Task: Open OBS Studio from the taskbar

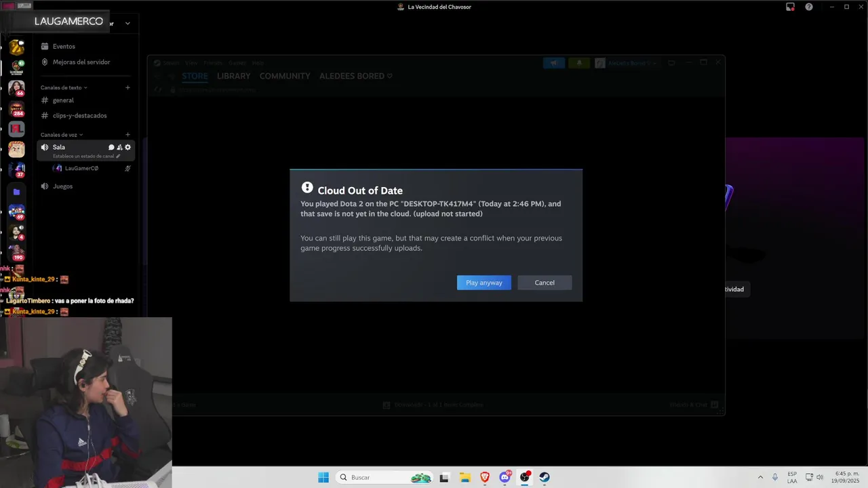Action: [x=525, y=477]
